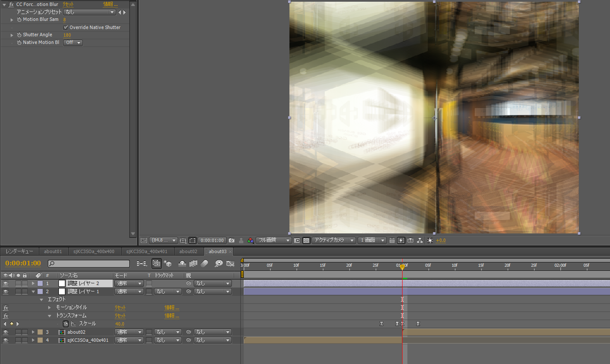Click the reset exposure aperture icon

tap(430, 240)
